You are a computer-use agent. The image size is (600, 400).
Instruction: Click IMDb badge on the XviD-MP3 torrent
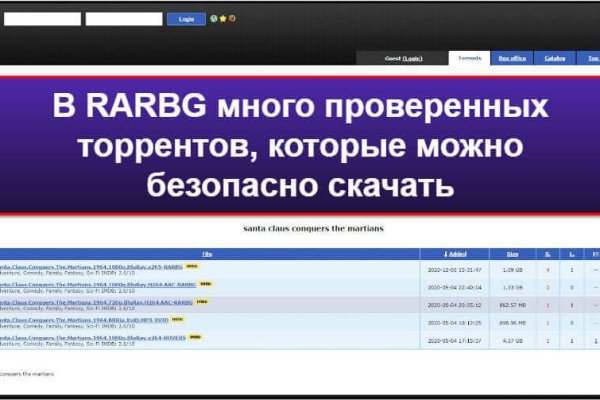[177, 319]
